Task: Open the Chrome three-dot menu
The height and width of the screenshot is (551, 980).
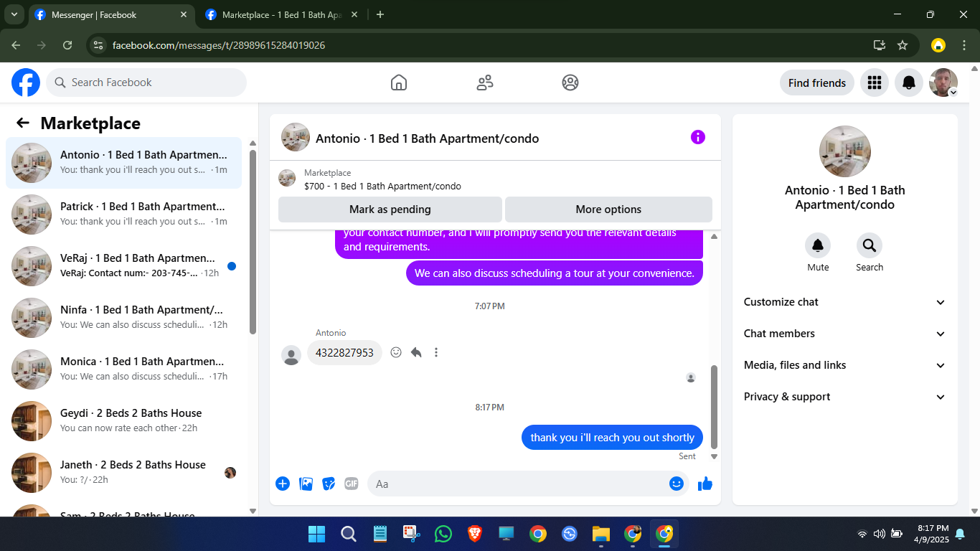Action: coord(964,45)
